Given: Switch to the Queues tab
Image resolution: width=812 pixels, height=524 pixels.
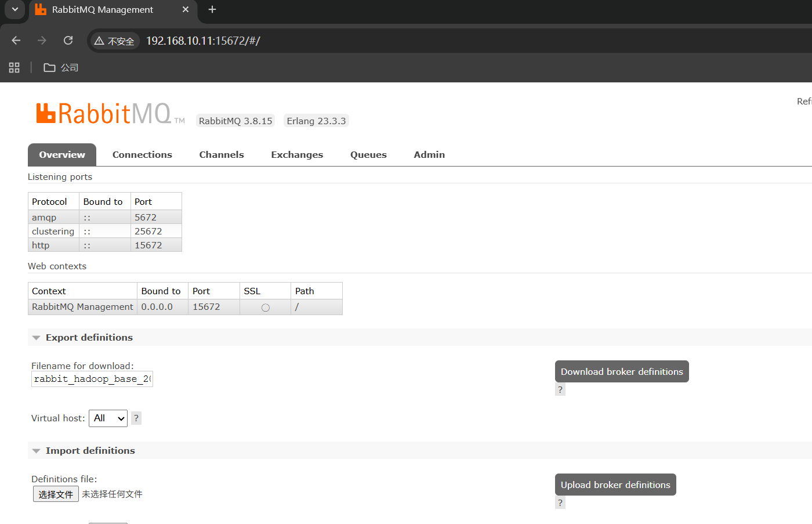Looking at the screenshot, I should click(x=368, y=154).
